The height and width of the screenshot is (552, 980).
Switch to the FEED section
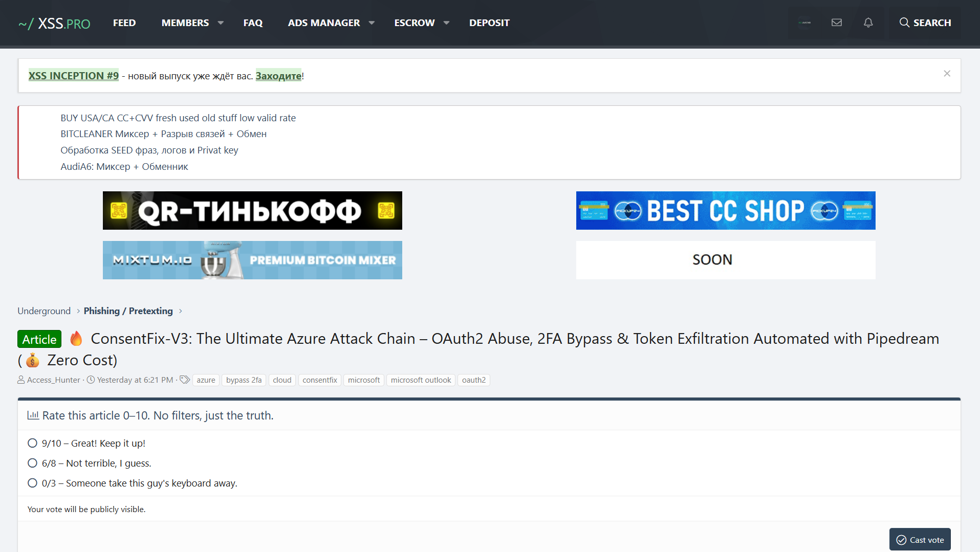(124, 23)
